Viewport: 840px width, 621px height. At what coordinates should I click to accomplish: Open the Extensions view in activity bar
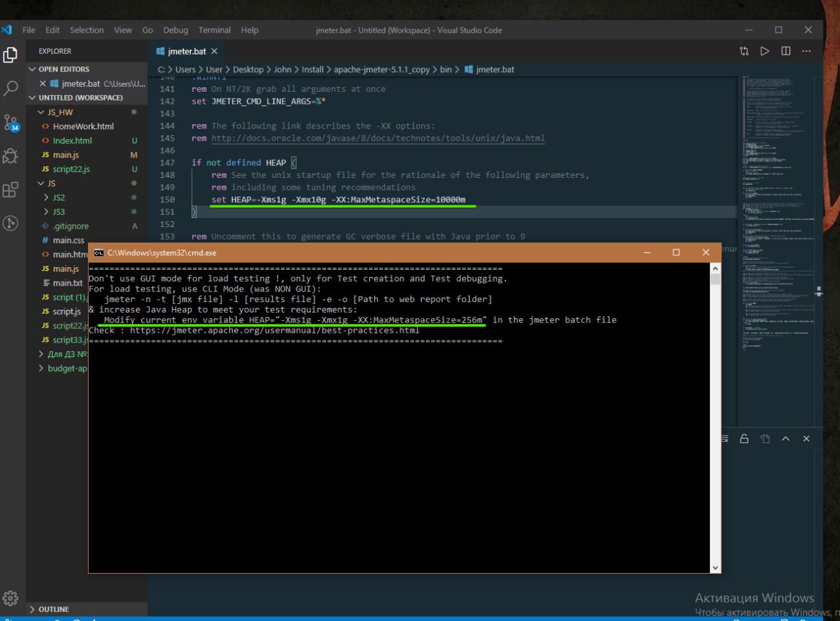coord(10,190)
